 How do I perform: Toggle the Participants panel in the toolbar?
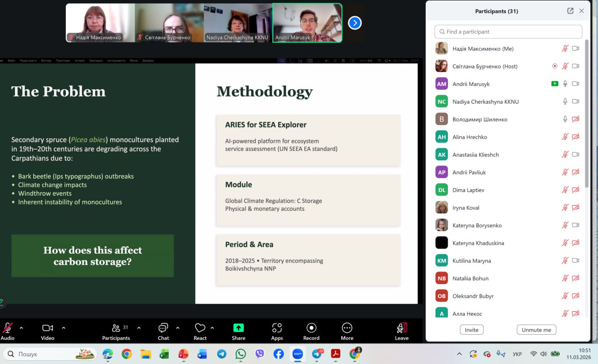click(x=116, y=328)
